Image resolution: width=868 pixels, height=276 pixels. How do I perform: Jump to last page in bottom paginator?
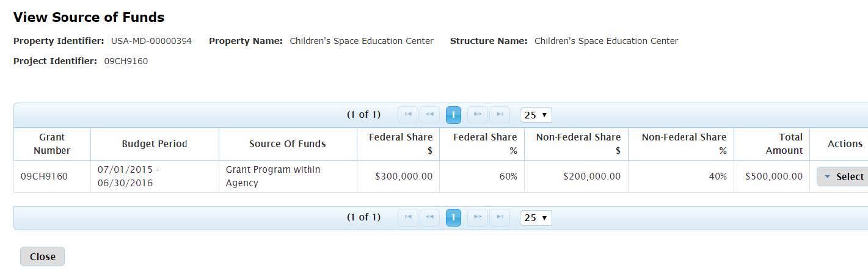[500, 217]
